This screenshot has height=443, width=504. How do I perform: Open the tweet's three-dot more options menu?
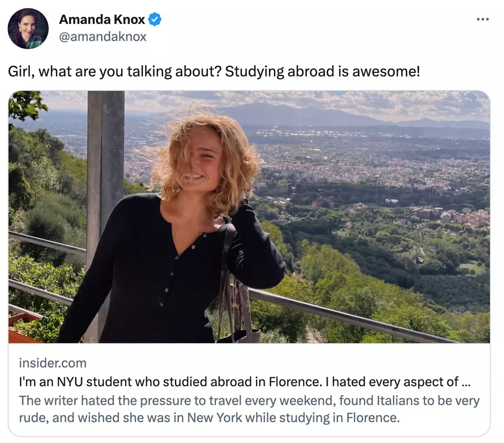[483, 20]
